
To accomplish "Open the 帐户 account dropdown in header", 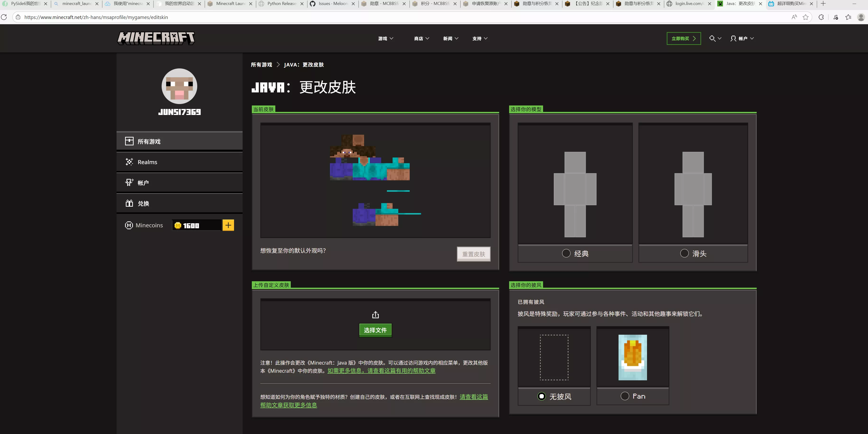I will point(742,38).
